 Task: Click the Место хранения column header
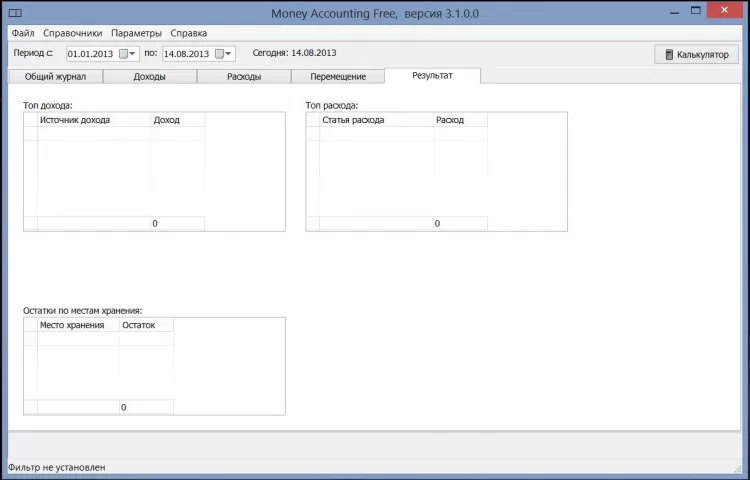pyautogui.click(x=78, y=325)
